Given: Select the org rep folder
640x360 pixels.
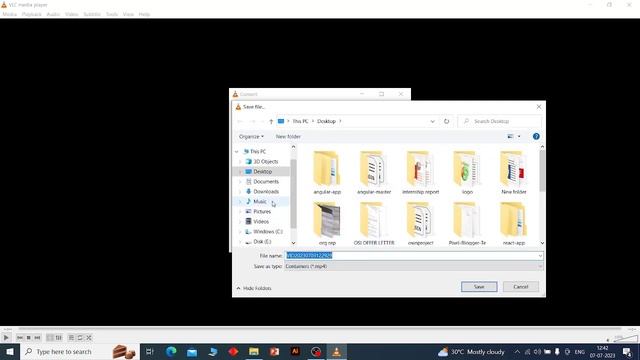Looking at the screenshot, I should 327,223.
